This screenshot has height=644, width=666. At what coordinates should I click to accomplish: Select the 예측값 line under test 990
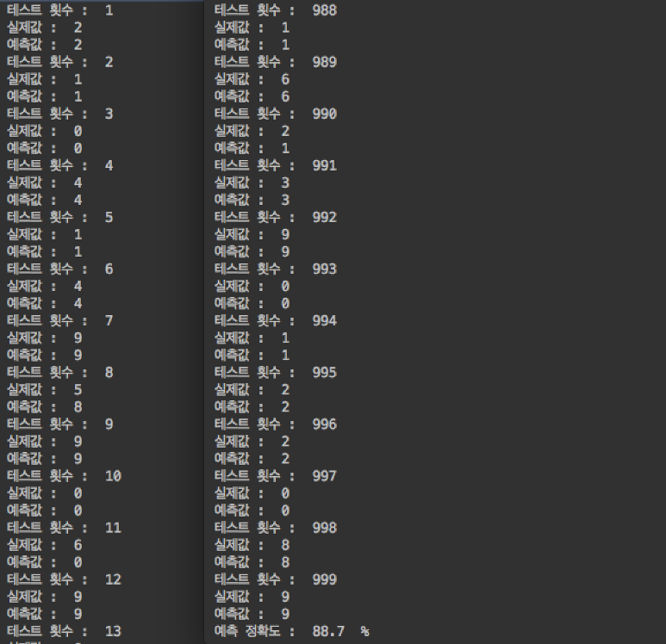tap(252, 148)
